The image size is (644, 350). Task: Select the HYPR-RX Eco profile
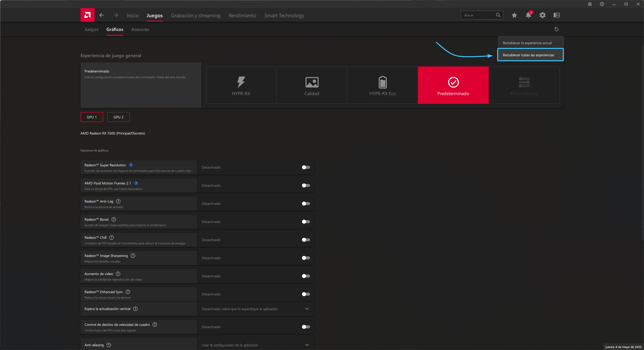click(x=383, y=85)
